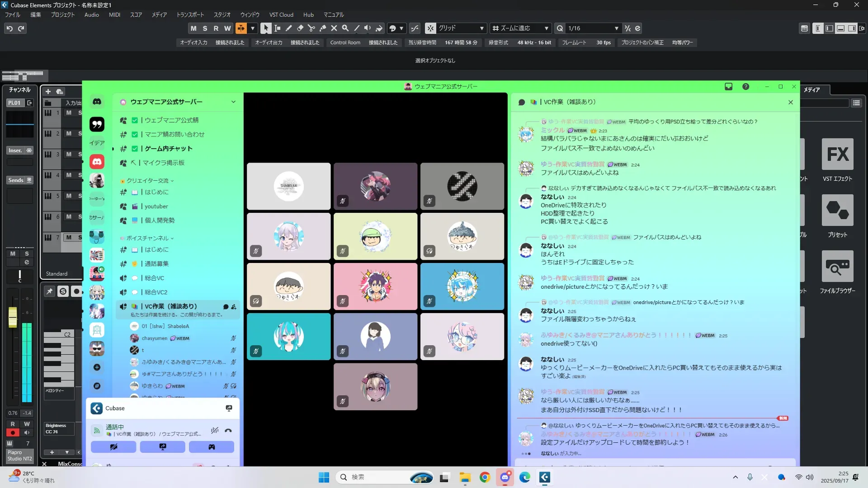
Task: Disconnect from the voice call
Action: [x=228, y=431]
